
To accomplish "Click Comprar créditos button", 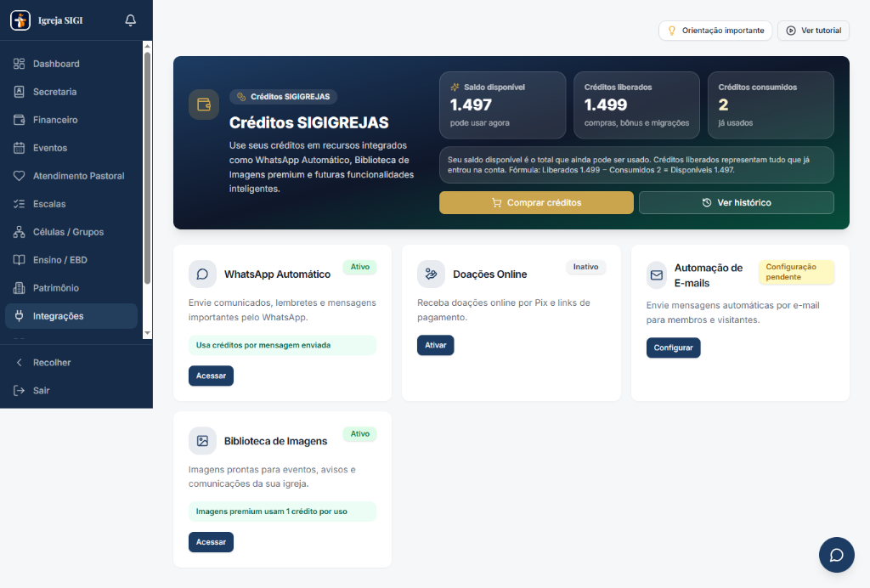I will (537, 202).
